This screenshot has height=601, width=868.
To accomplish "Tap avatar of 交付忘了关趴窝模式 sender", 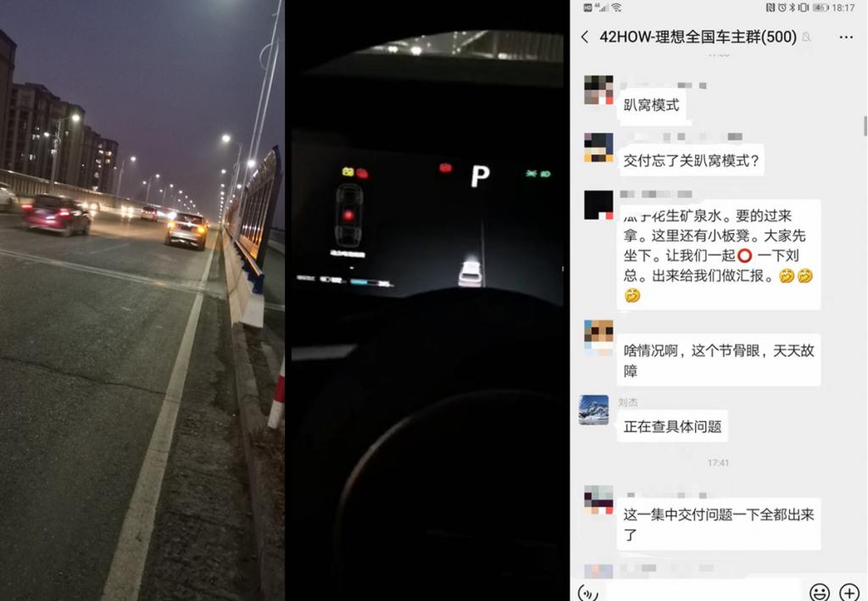I will point(598,147).
